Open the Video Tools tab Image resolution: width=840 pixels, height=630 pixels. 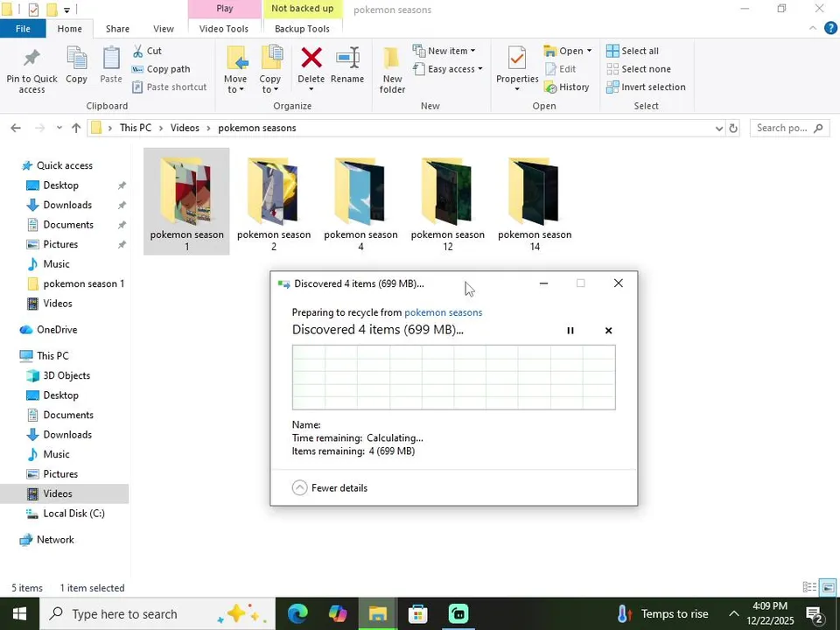(x=224, y=29)
